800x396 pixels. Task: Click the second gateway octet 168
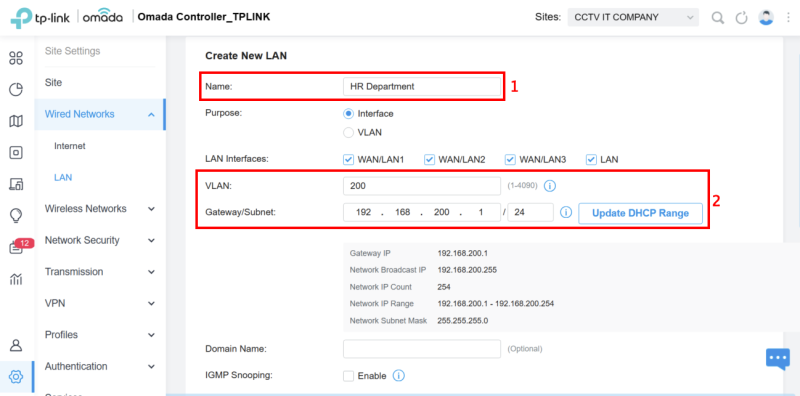(x=403, y=212)
